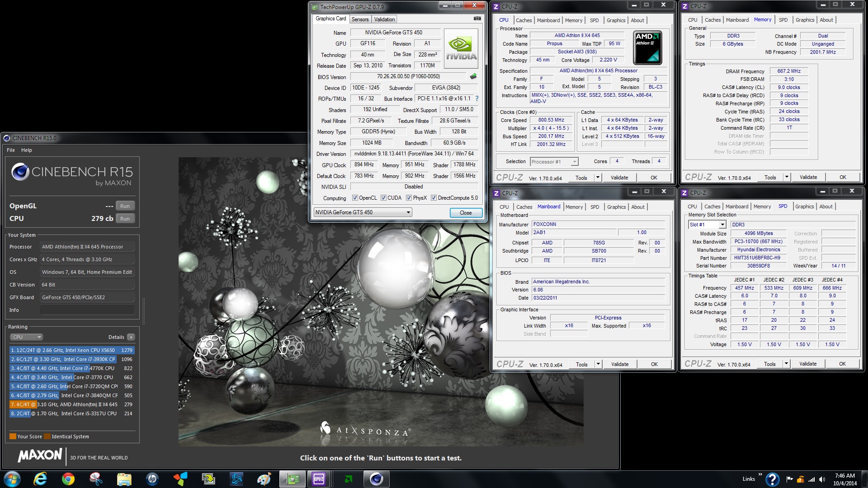Click the volume speaker tray icon
Image resolution: width=868 pixels, height=488 pixels.
point(822,479)
